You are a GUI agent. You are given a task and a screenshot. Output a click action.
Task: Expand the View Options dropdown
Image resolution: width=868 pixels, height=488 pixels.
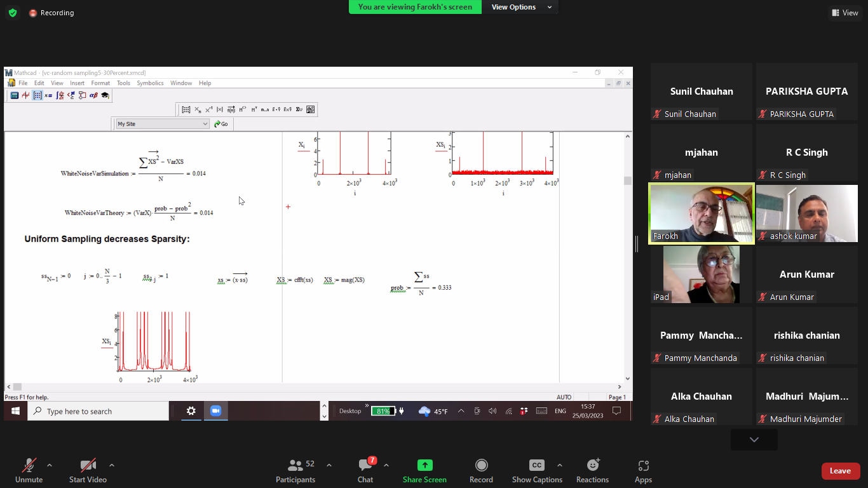(x=520, y=7)
